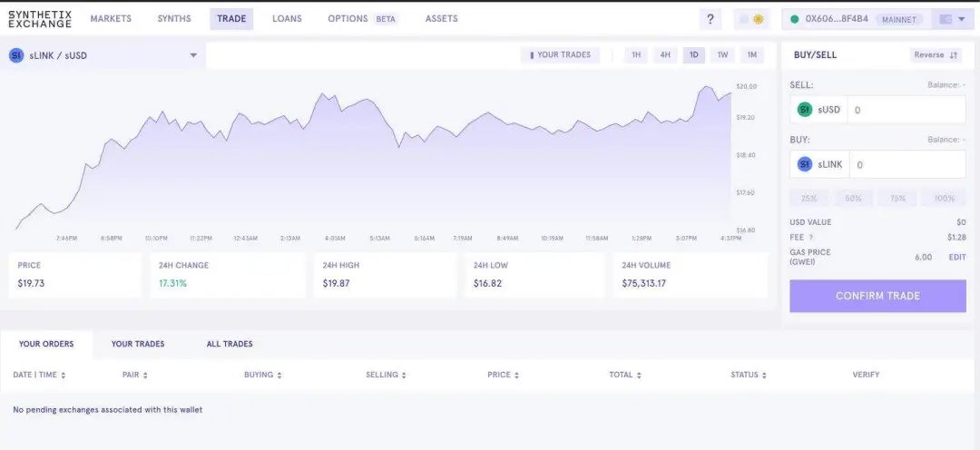
Task: Click the sLINK token icon in pair selector
Action: click(x=16, y=55)
